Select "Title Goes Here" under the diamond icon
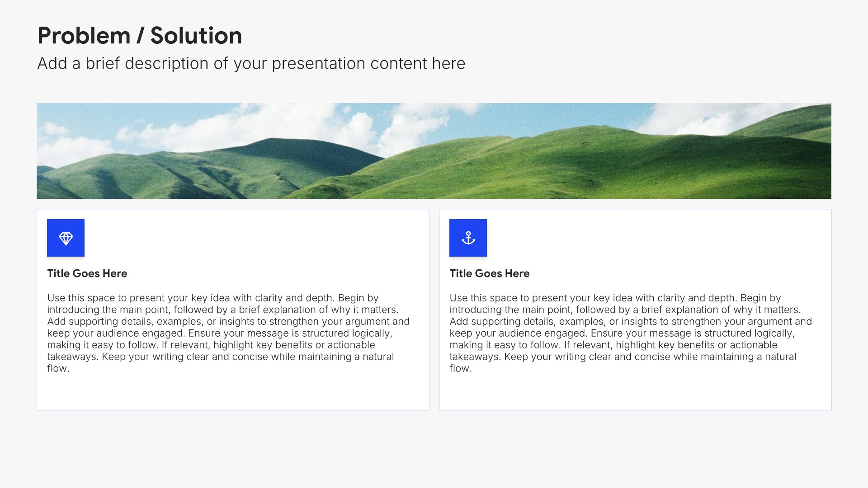 pos(87,273)
